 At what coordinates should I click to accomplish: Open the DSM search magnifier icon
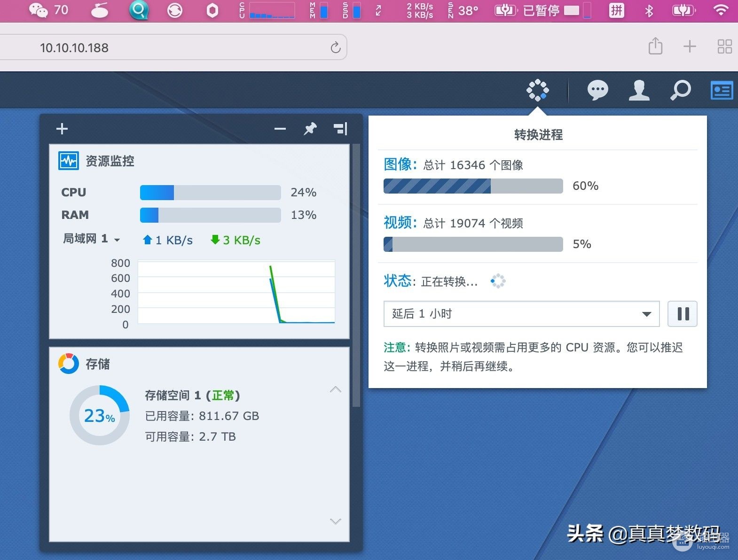coord(680,90)
